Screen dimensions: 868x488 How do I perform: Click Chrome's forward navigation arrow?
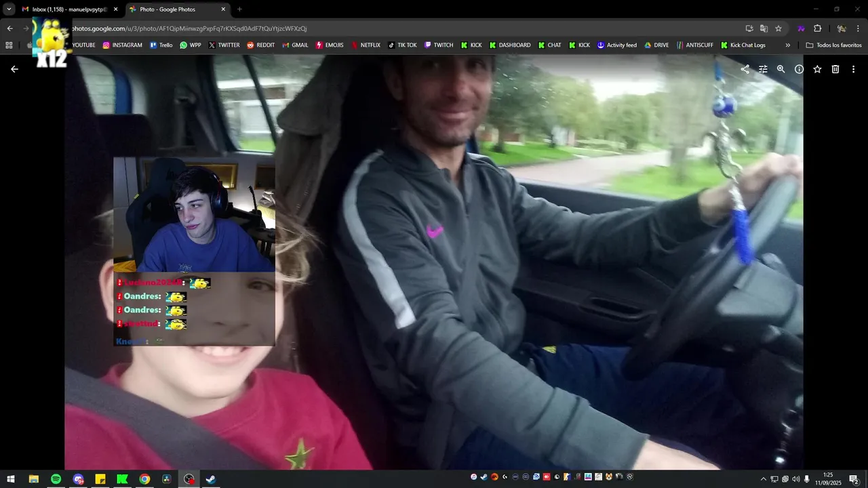pos(26,28)
